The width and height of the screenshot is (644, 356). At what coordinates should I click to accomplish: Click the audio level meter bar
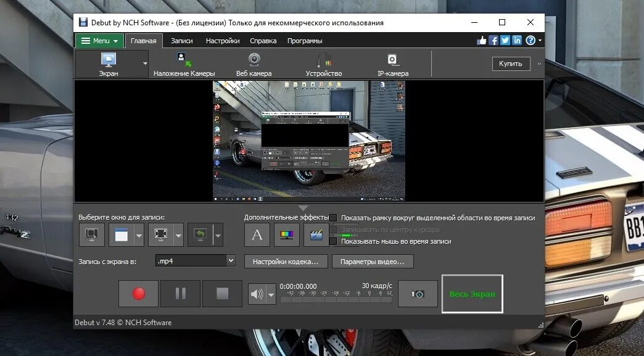pos(336,300)
